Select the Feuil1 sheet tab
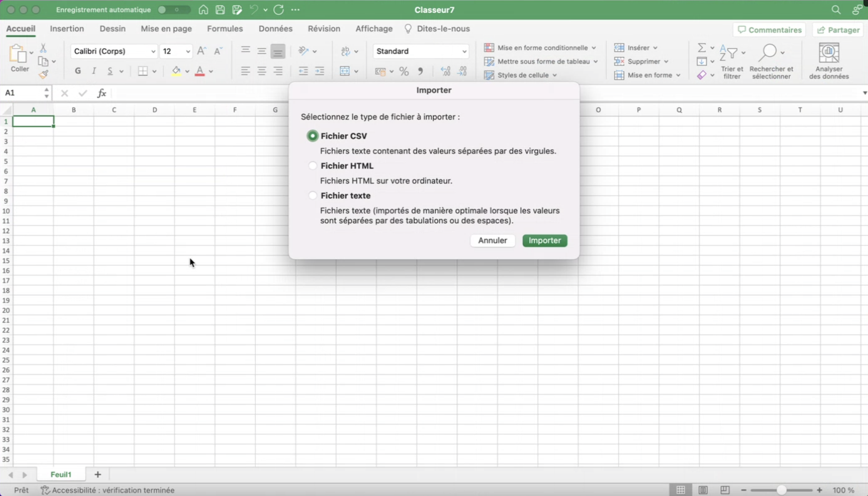This screenshot has height=496, width=868. [x=61, y=474]
